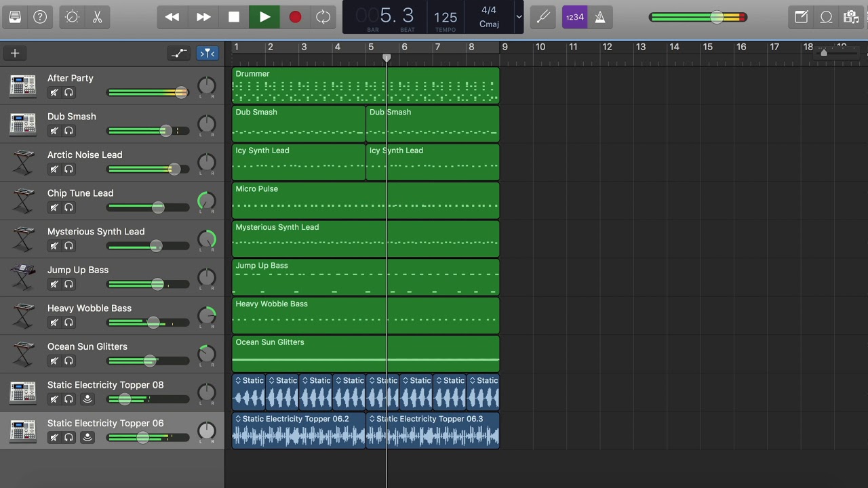Open the Library panel icon
Image resolution: width=868 pixels, height=488 pixels.
click(15, 17)
